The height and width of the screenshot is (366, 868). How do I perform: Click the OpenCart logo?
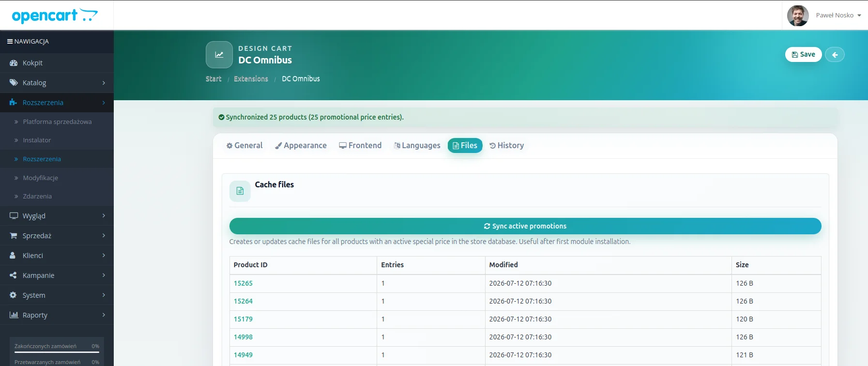tap(55, 15)
